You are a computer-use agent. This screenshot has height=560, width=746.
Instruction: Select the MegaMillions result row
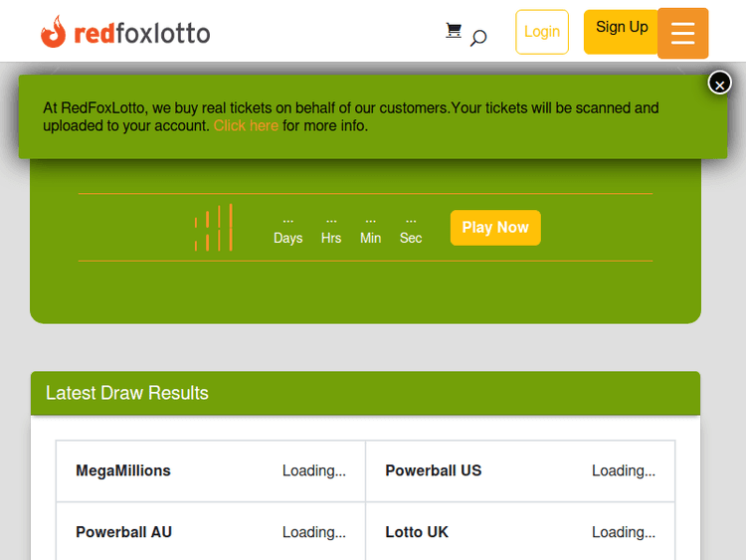(211, 470)
